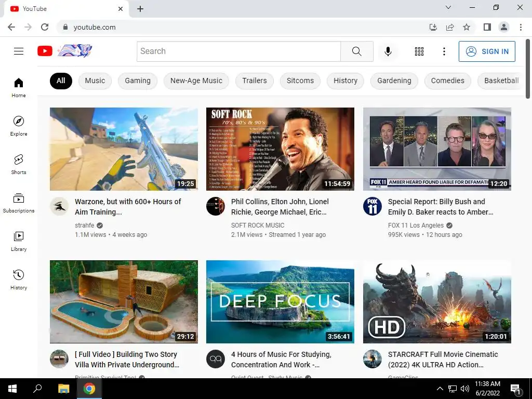The image size is (532, 399).
Task: Click SOFT ROCK MUSIC channel name
Action: pyautogui.click(x=258, y=225)
